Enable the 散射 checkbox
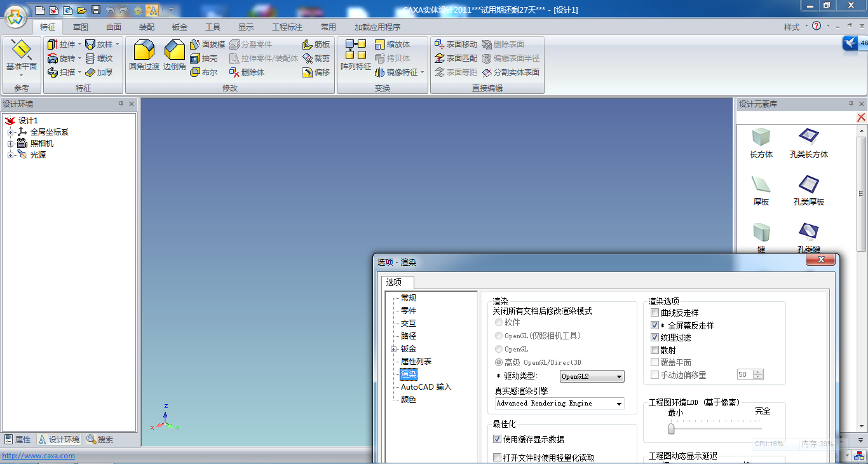The height and width of the screenshot is (464, 868). click(x=655, y=350)
